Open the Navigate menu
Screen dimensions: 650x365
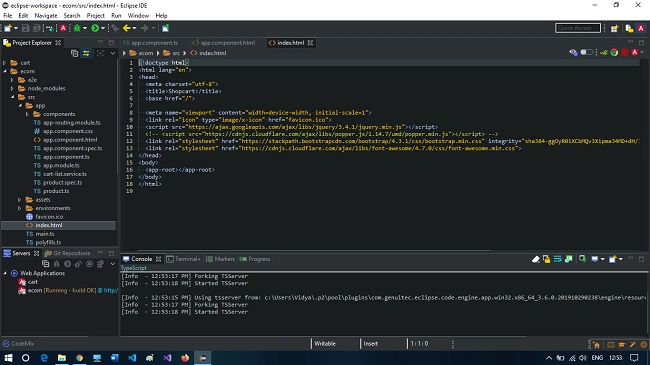click(x=46, y=16)
